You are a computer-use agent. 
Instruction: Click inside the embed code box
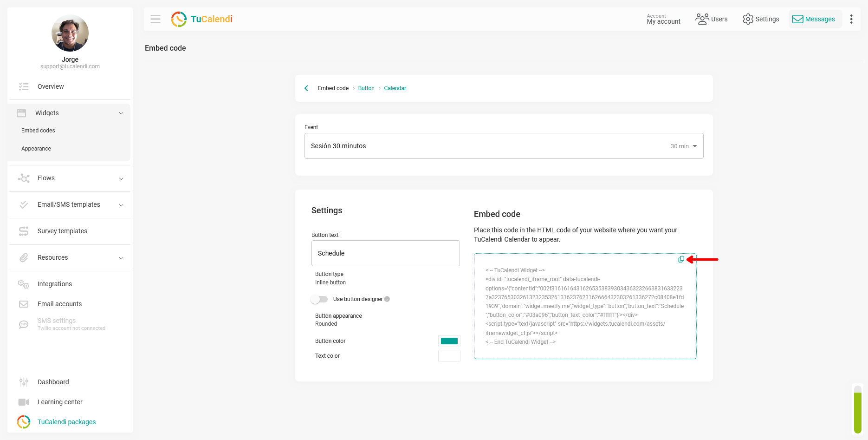pos(585,306)
